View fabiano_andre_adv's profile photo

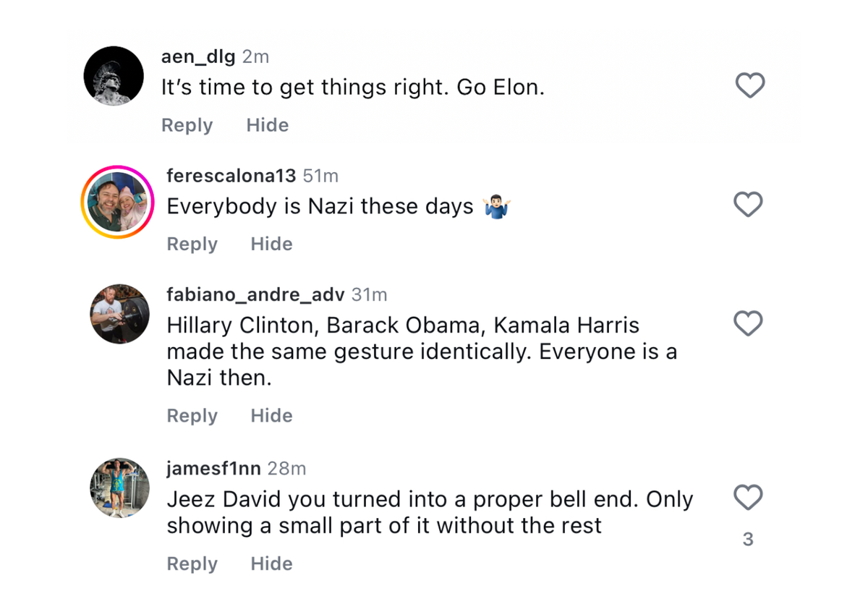tap(119, 314)
